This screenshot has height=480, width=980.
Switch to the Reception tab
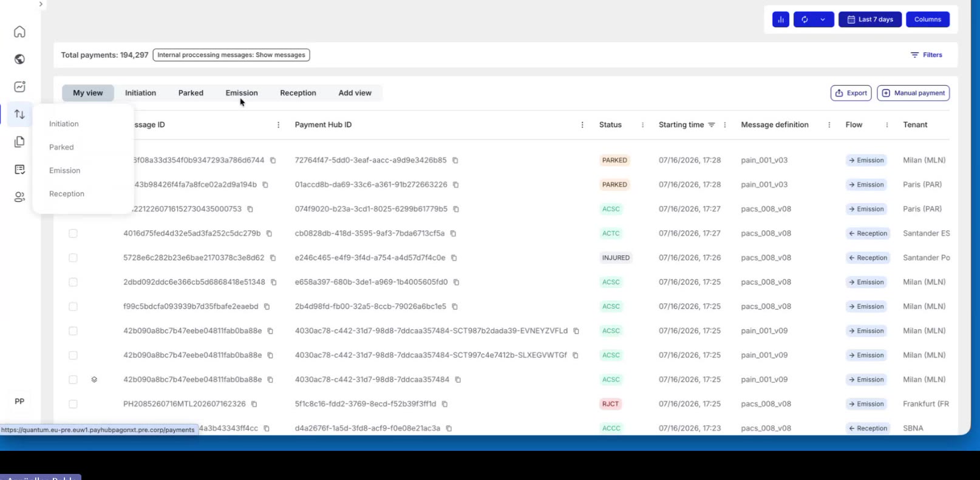point(298,93)
